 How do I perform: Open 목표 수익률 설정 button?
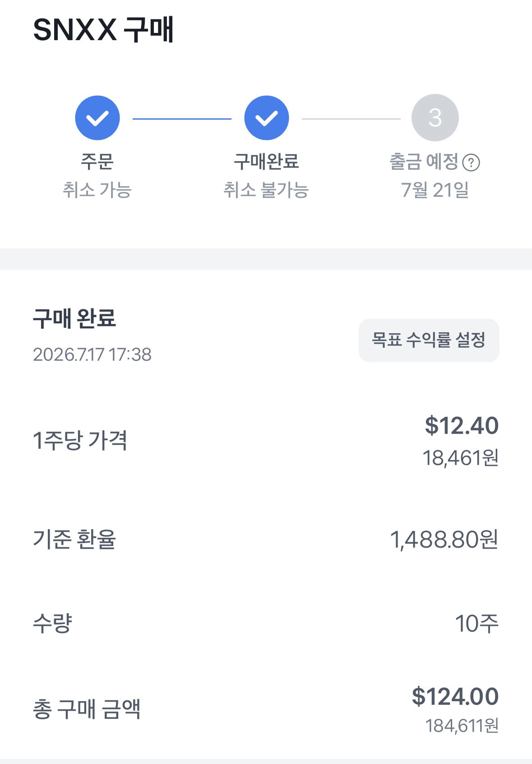click(x=429, y=340)
